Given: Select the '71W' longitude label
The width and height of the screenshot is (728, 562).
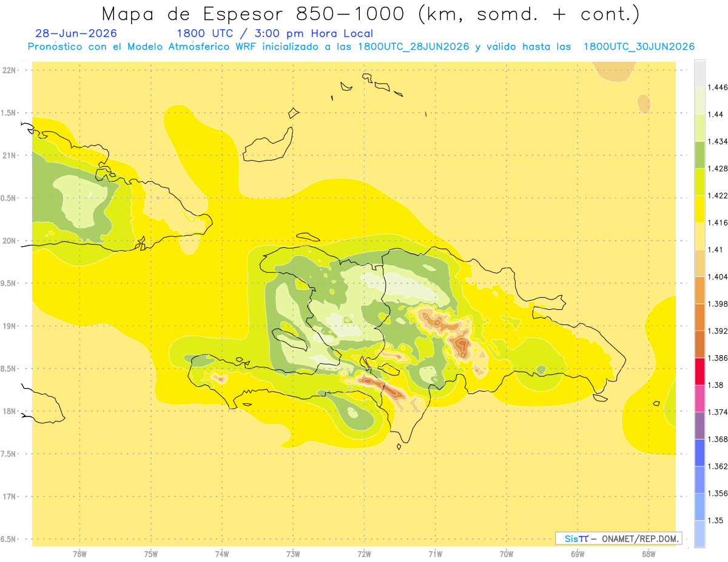Looking at the screenshot, I should point(435,555).
